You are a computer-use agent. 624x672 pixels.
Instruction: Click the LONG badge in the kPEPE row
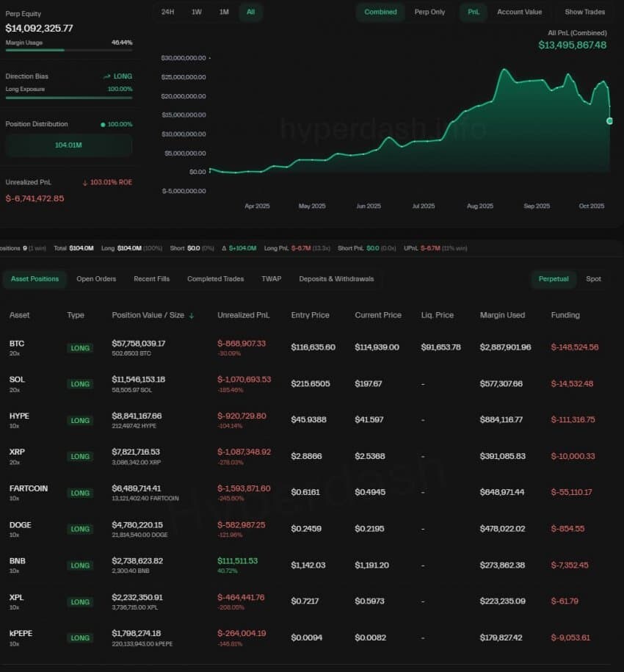pos(80,638)
